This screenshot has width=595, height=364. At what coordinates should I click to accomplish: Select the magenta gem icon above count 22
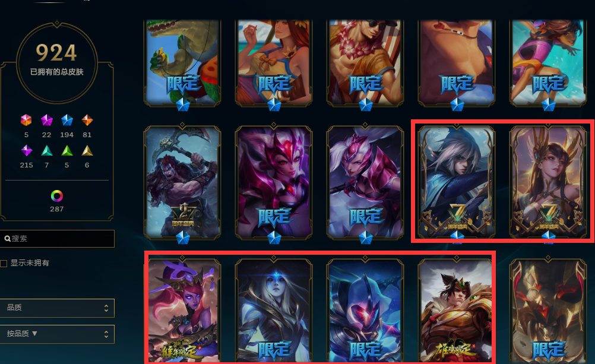point(47,121)
